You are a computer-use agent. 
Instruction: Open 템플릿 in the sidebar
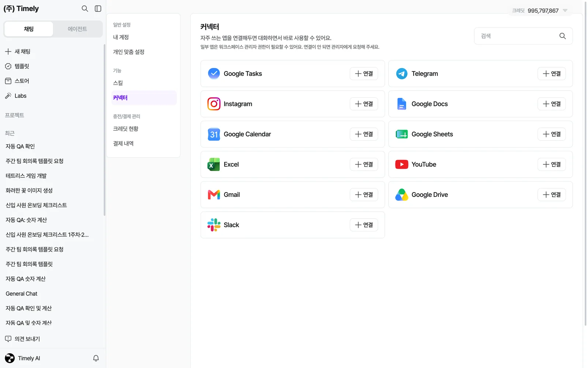(51, 66)
